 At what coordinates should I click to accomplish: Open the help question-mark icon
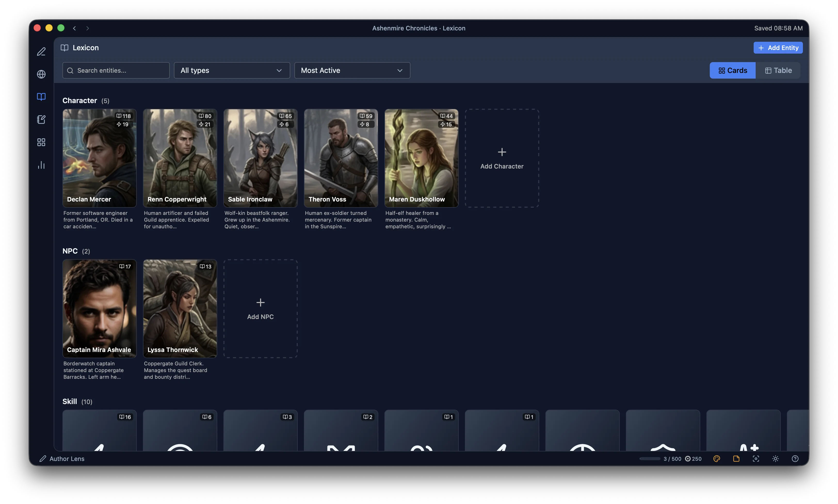(795, 458)
